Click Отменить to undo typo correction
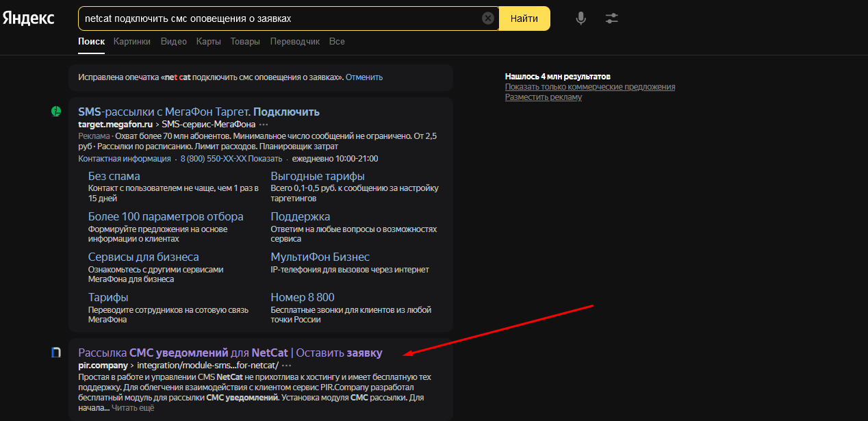The height and width of the screenshot is (421, 868). tap(364, 77)
